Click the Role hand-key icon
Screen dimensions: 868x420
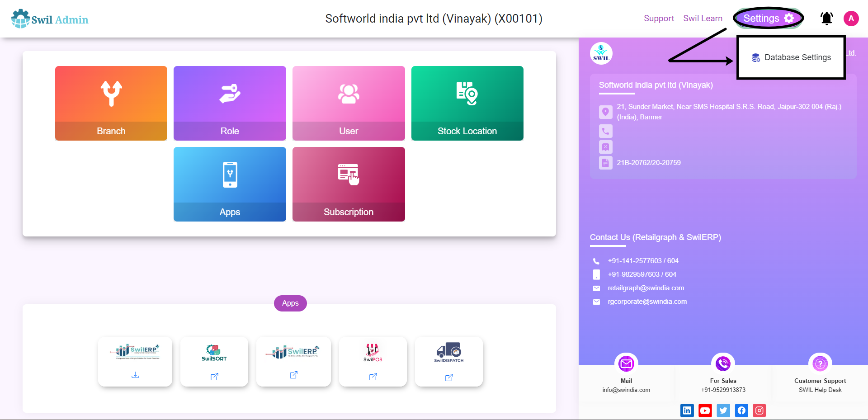pos(230,94)
